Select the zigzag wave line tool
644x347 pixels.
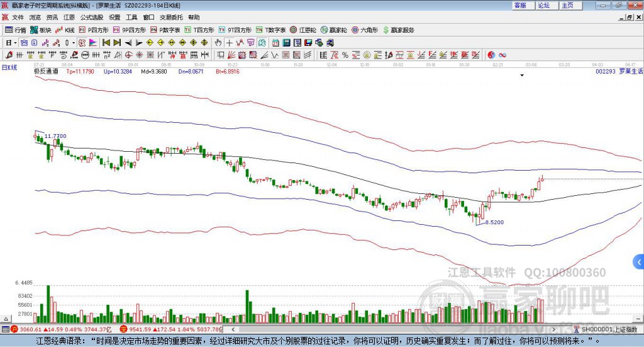point(275,55)
